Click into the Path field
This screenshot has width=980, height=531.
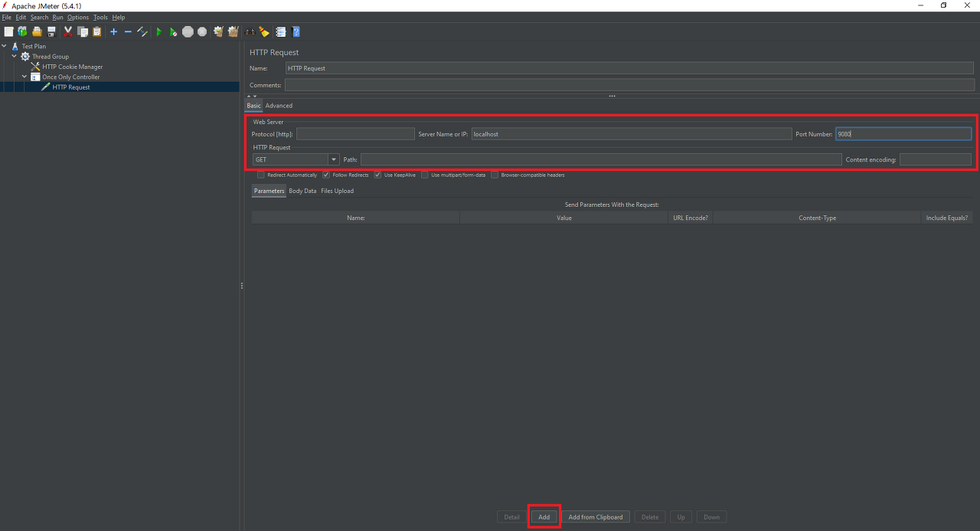pyautogui.click(x=601, y=159)
